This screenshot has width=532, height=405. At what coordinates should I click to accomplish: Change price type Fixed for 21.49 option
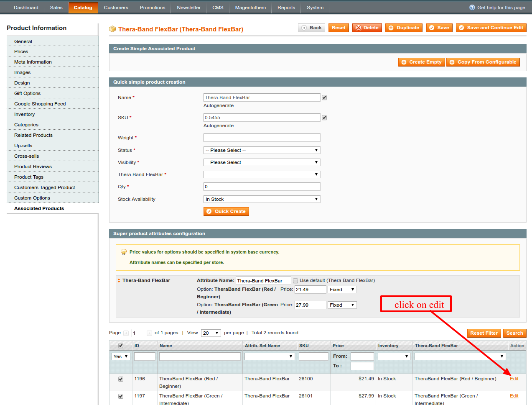pyautogui.click(x=342, y=290)
